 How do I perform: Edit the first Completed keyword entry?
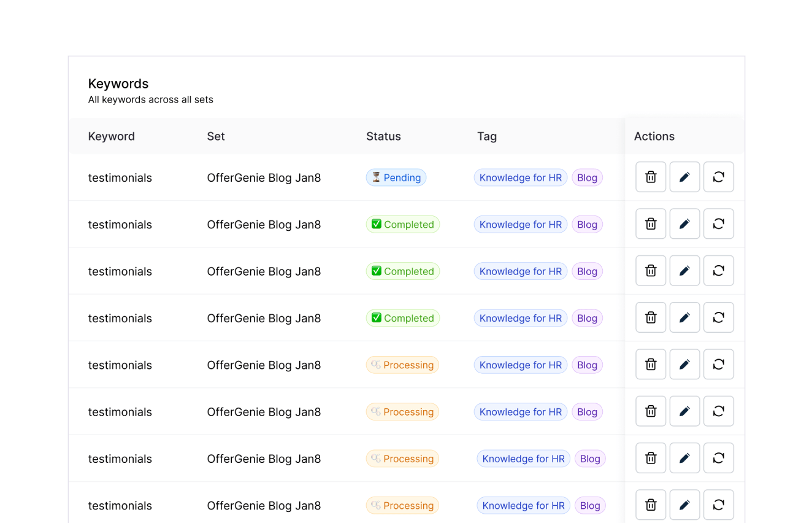684,223
